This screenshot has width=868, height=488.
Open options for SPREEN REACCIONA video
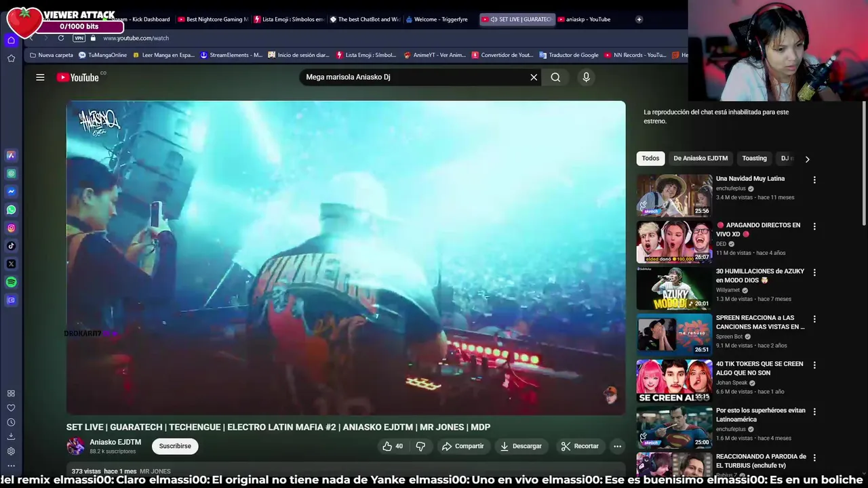tap(814, 319)
